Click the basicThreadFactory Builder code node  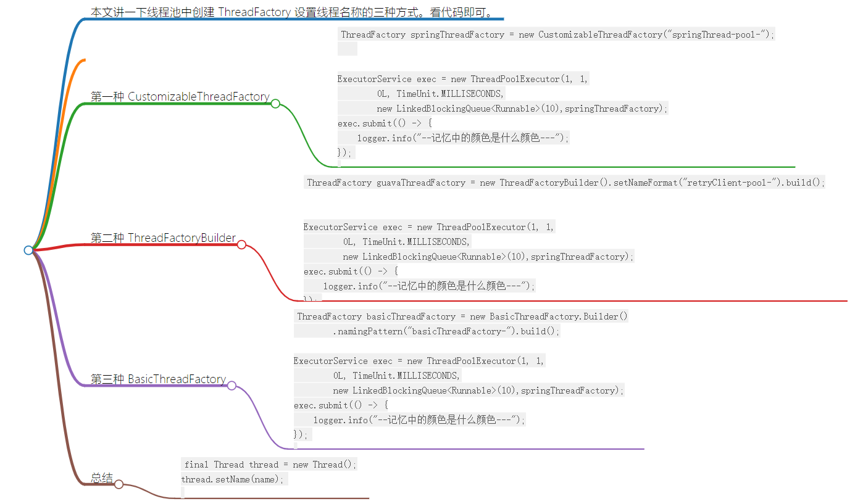461,323
